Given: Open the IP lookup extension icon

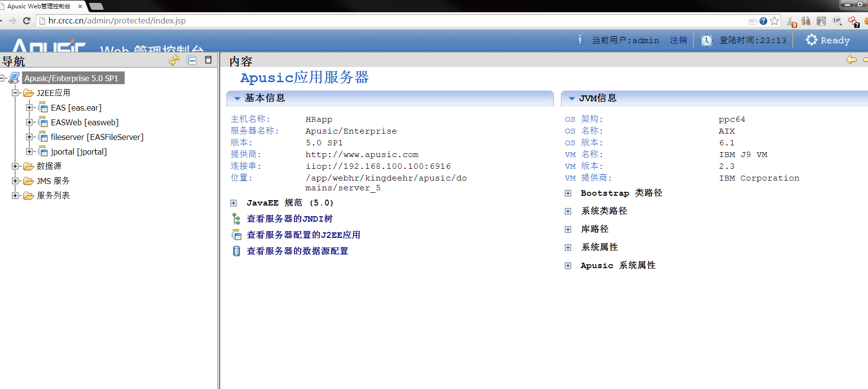Looking at the screenshot, I should pos(837,21).
